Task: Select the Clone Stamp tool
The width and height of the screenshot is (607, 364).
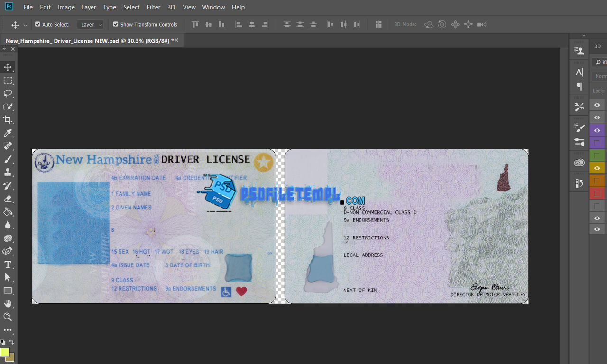Action: [x=8, y=172]
